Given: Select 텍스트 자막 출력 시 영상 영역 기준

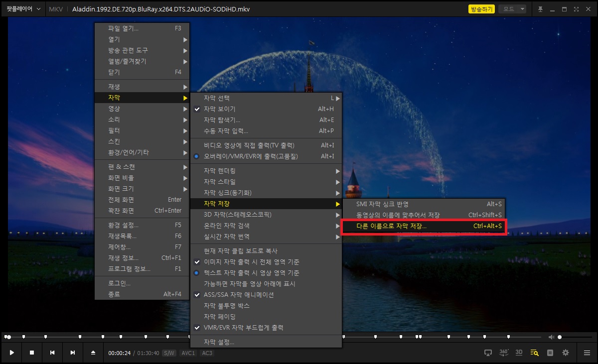Looking at the screenshot, I should point(266,273).
